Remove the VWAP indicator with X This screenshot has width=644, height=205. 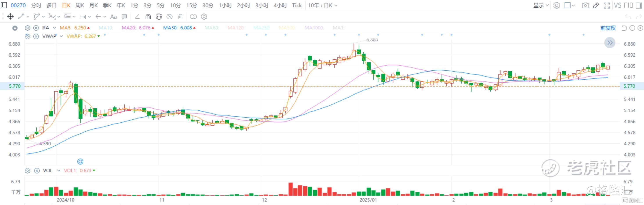pyautogui.click(x=36, y=36)
